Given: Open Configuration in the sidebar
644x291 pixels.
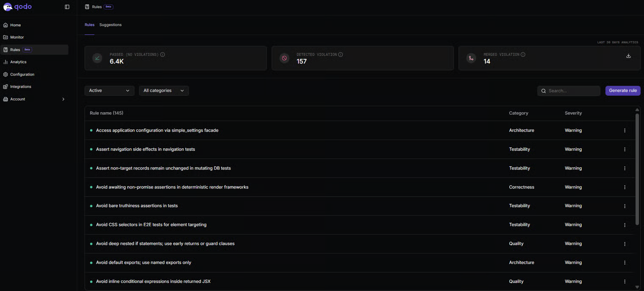Looking at the screenshot, I should [x=22, y=74].
